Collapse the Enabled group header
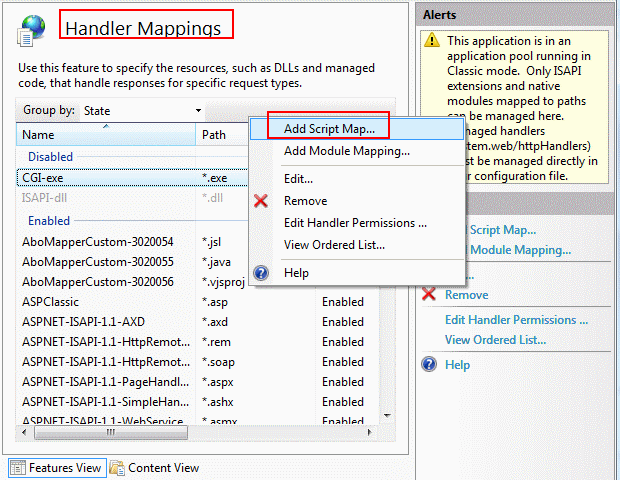 coord(49,220)
